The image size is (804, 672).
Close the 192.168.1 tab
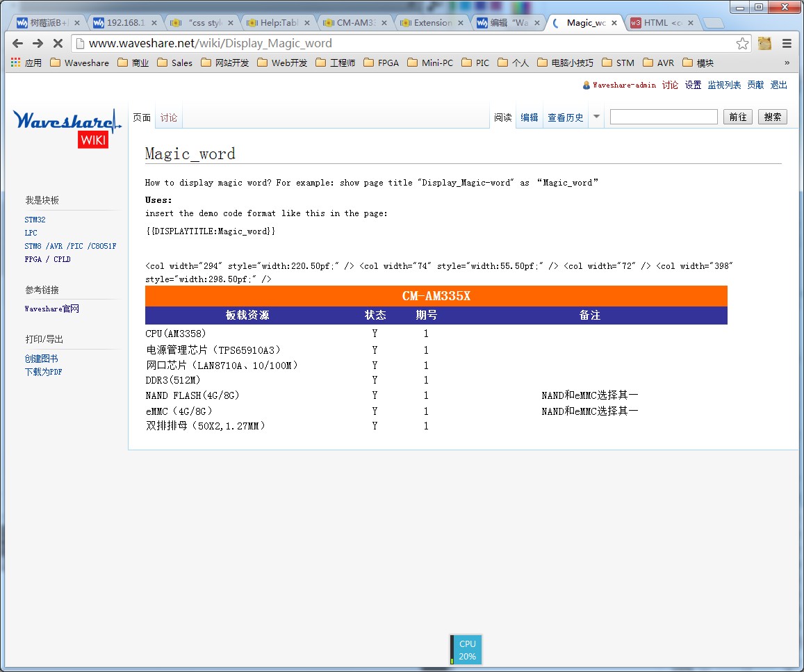[x=154, y=22]
